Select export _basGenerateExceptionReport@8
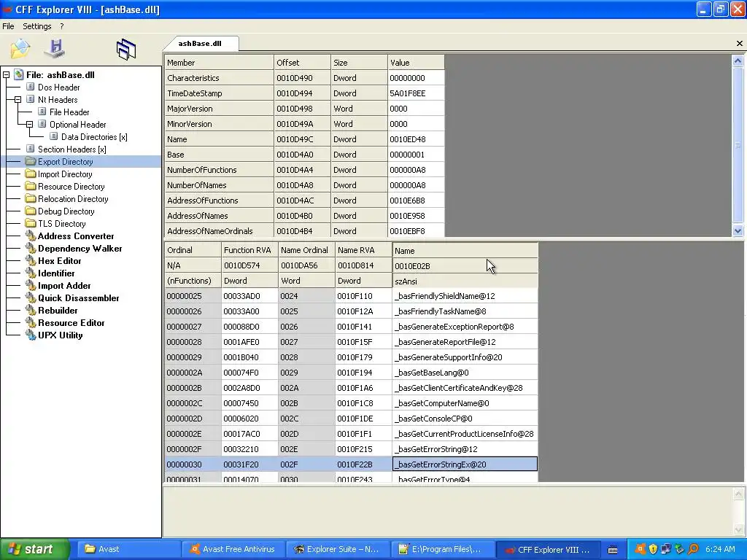The width and height of the screenshot is (747, 560). [x=465, y=327]
